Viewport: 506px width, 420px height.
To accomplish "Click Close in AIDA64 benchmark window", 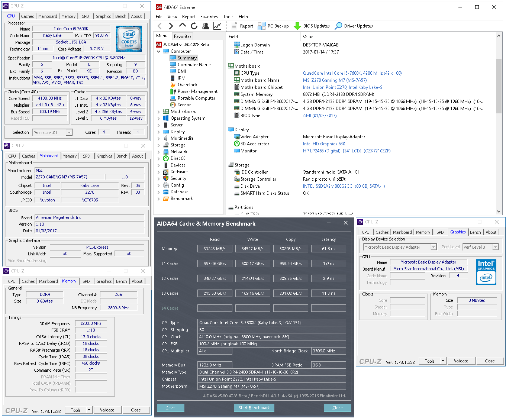I will coord(338,408).
